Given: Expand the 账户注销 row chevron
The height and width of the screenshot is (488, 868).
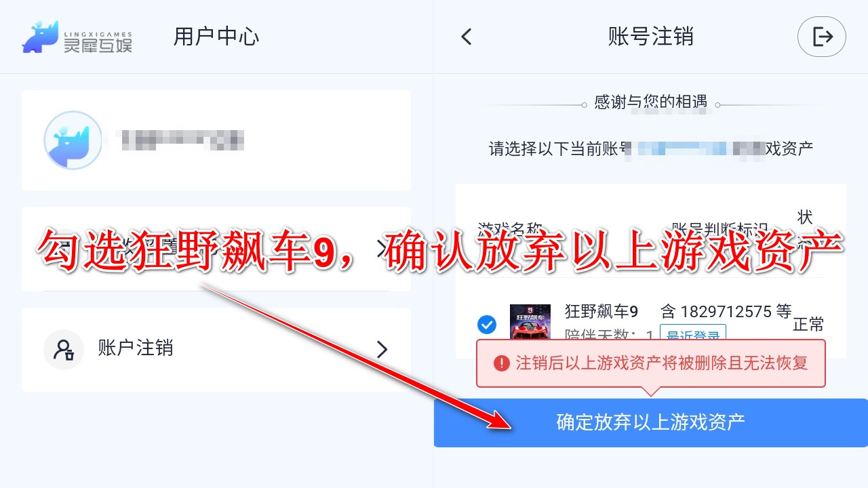Looking at the screenshot, I should 382,350.
